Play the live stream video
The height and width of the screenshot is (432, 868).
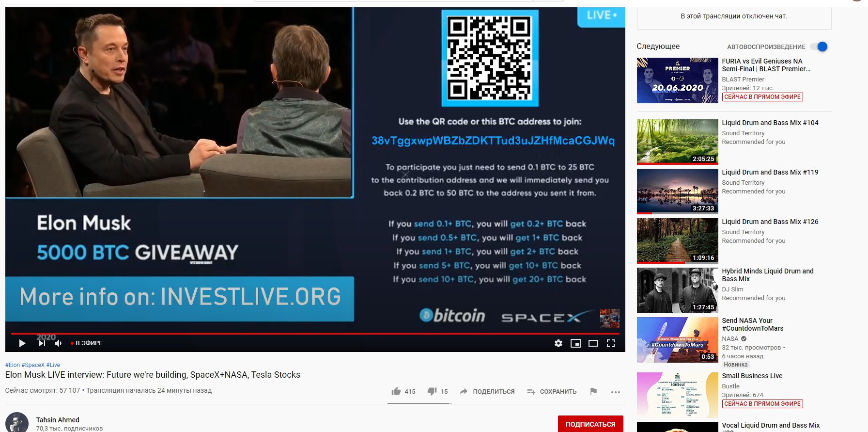tap(22, 343)
